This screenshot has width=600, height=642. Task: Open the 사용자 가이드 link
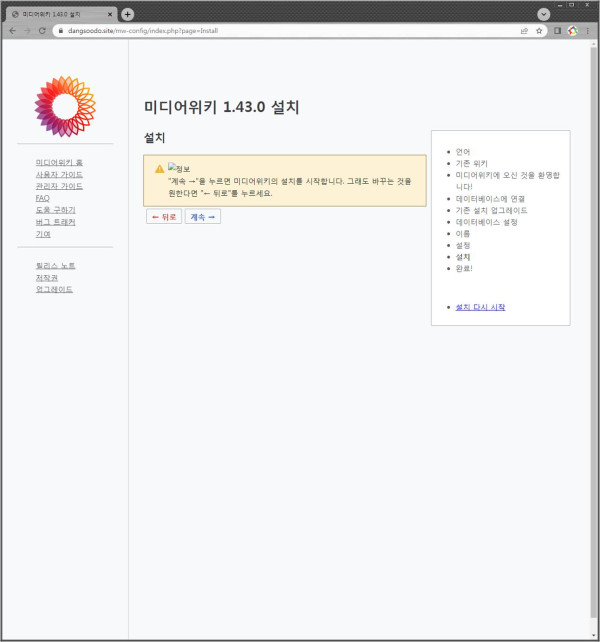tap(59, 174)
